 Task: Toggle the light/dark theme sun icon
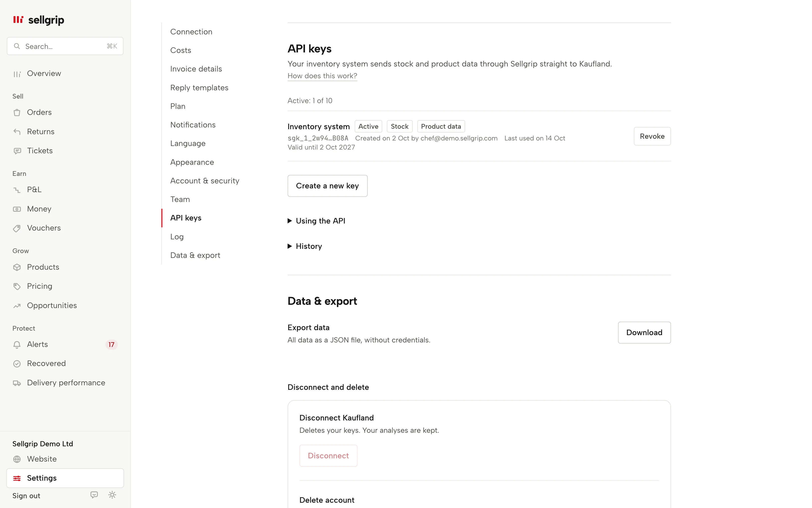coord(112,495)
